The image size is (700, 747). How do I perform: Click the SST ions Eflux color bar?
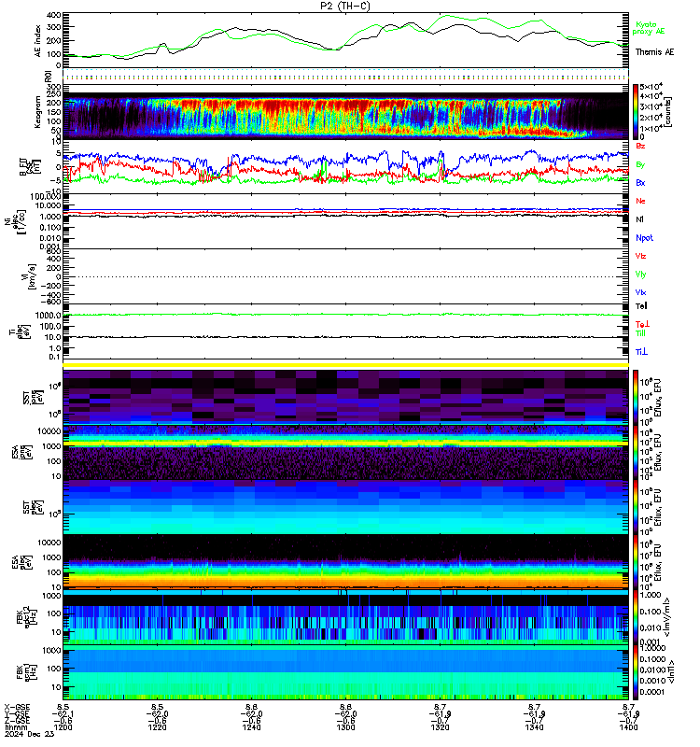click(x=636, y=398)
